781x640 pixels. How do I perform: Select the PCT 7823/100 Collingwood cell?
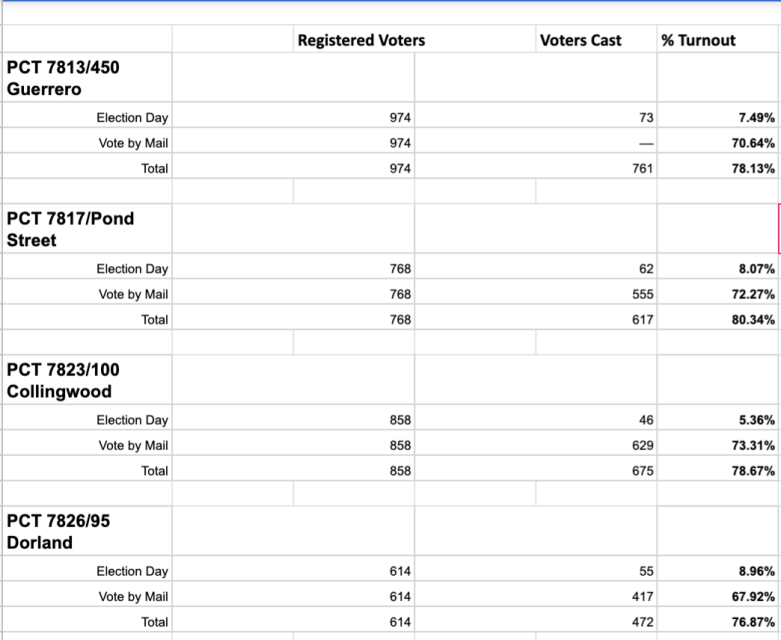click(88, 380)
